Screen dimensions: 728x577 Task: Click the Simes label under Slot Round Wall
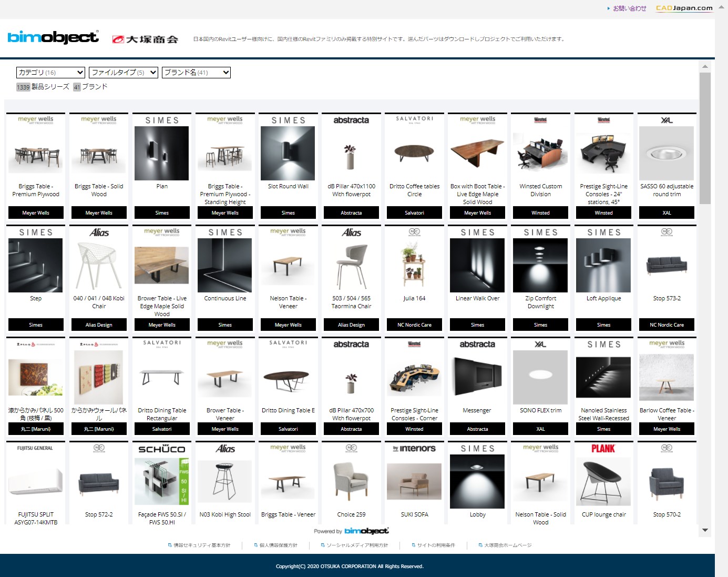[288, 212]
